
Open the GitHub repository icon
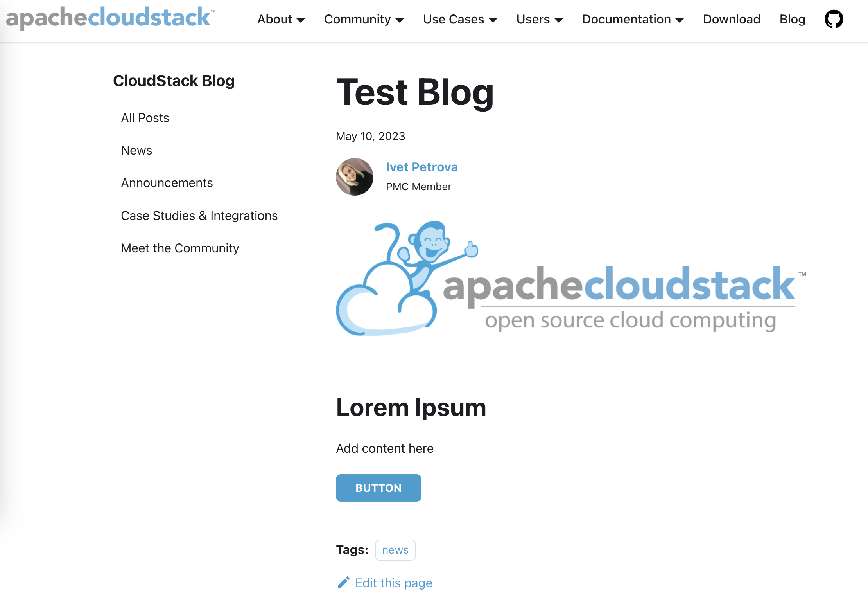(x=834, y=19)
